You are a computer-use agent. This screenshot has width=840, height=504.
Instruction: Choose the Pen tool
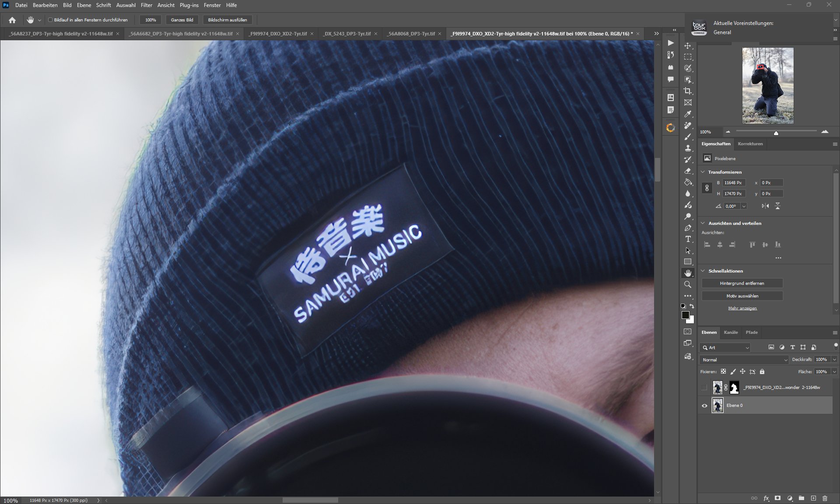pyautogui.click(x=688, y=227)
